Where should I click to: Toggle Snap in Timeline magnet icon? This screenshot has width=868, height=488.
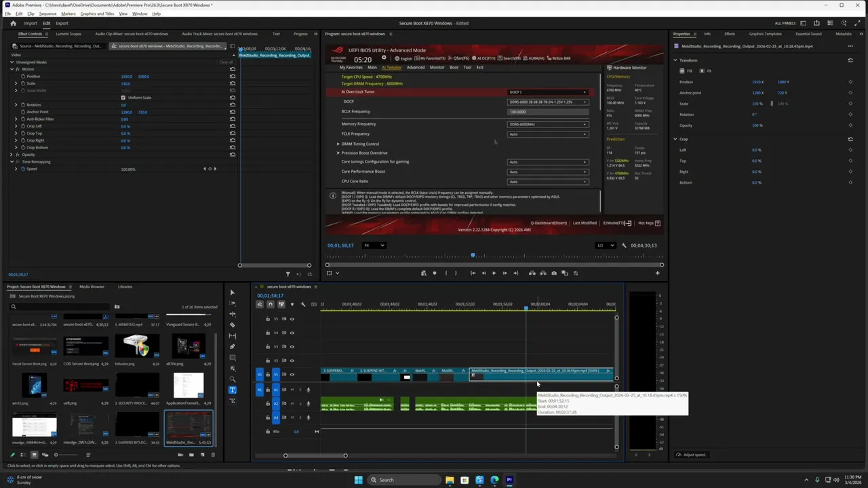pos(270,304)
